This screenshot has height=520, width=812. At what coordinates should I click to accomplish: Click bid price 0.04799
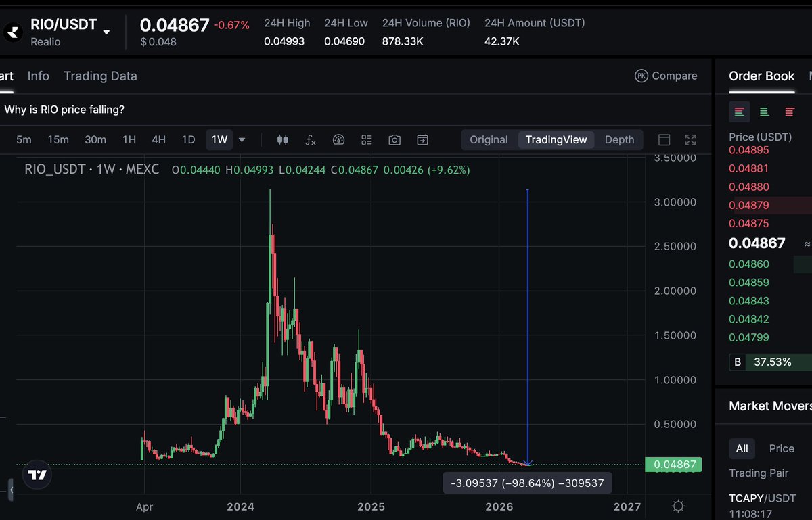(749, 337)
